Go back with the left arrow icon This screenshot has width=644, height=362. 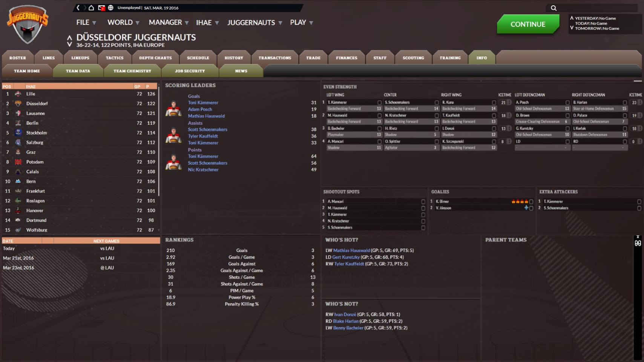tap(78, 8)
